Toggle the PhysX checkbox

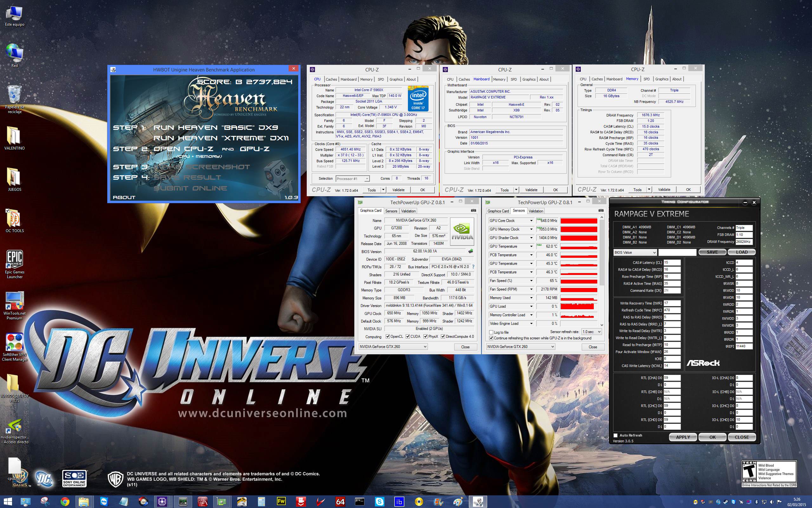tap(425, 336)
